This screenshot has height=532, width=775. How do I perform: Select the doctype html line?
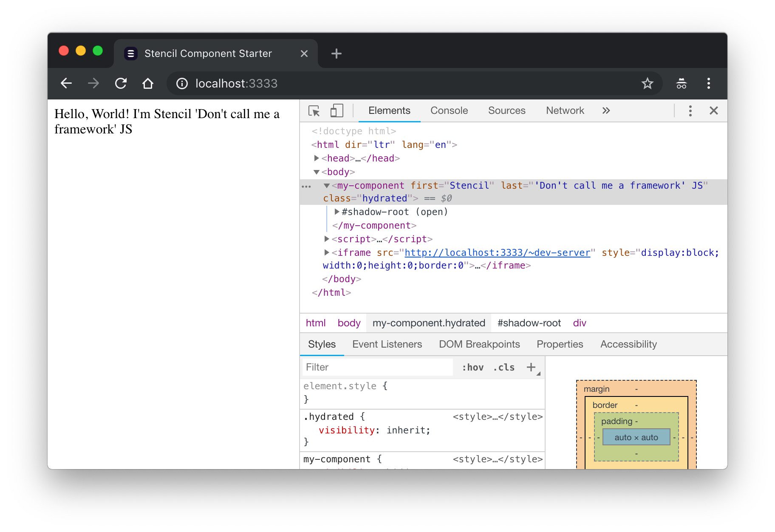tap(354, 131)
